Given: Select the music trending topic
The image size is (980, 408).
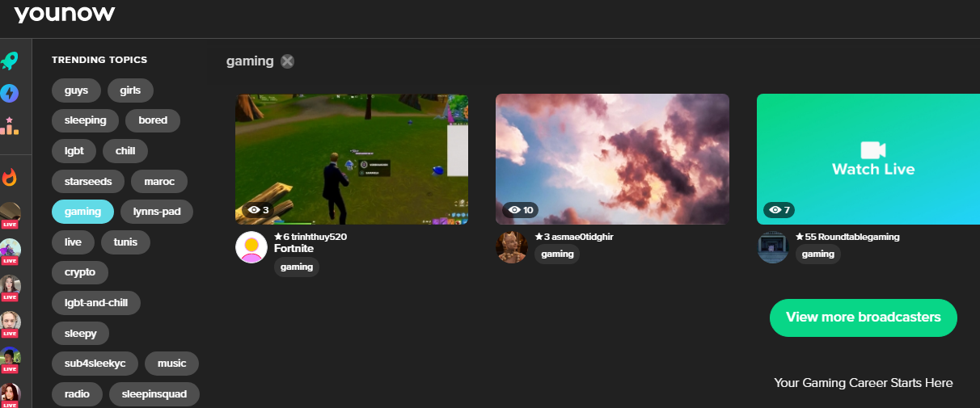Looking at the screenshot, I should 171,364.
